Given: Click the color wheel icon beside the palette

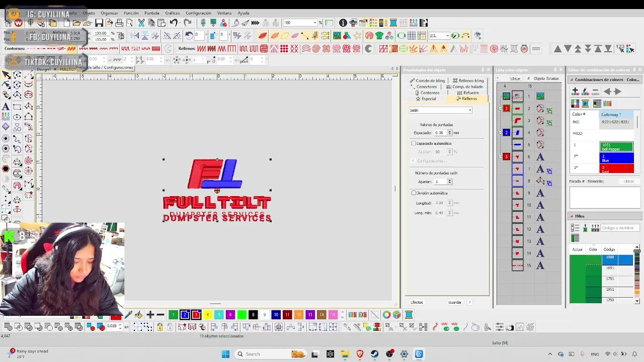Looking at the screenshot, I should (x=386, y=315).
